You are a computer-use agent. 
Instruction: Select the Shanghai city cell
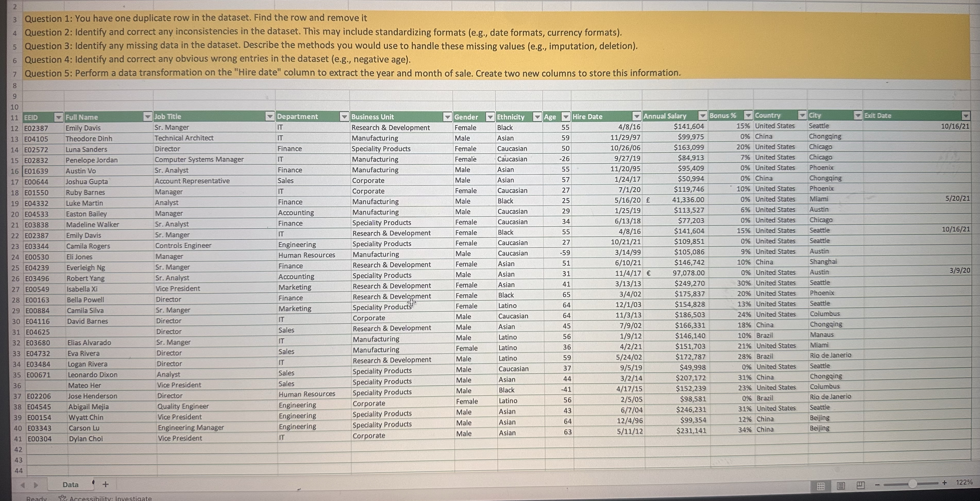point(835,262)
